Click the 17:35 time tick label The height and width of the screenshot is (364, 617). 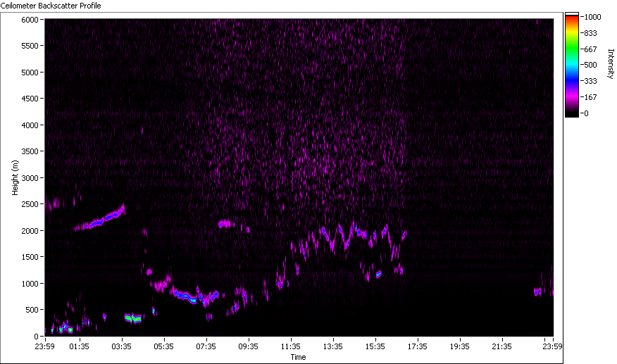[418, 346]
